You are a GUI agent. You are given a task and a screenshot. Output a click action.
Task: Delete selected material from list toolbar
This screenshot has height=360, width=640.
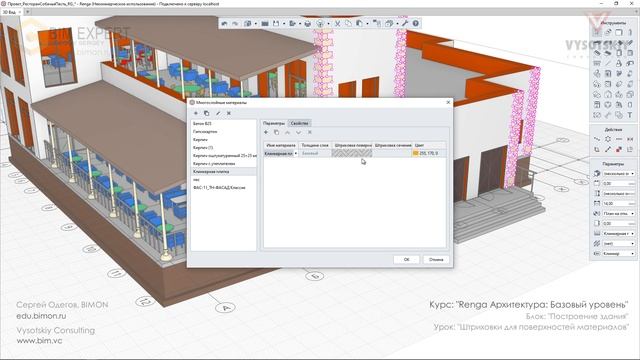(x=229, y=113)
